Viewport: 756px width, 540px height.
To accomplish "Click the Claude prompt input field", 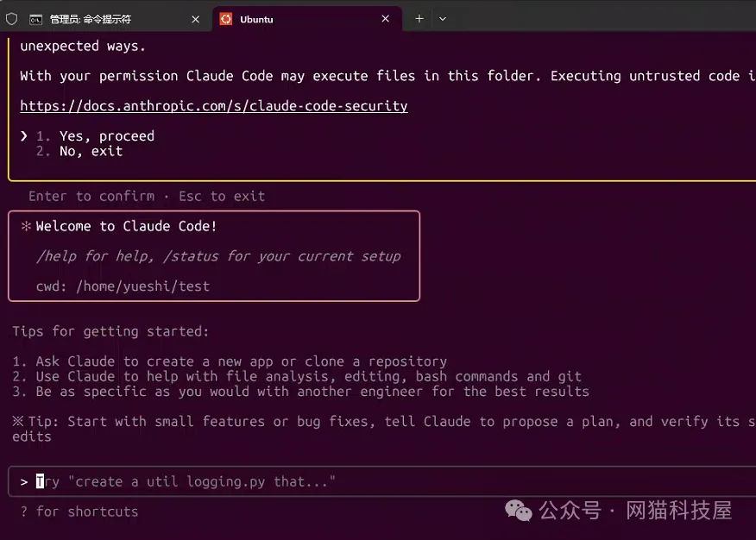I will 381,481.
